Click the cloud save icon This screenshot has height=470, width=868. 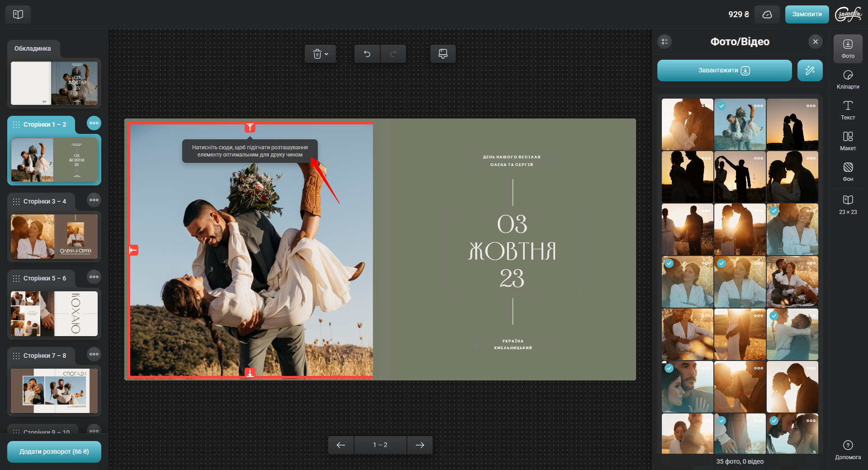767,14
